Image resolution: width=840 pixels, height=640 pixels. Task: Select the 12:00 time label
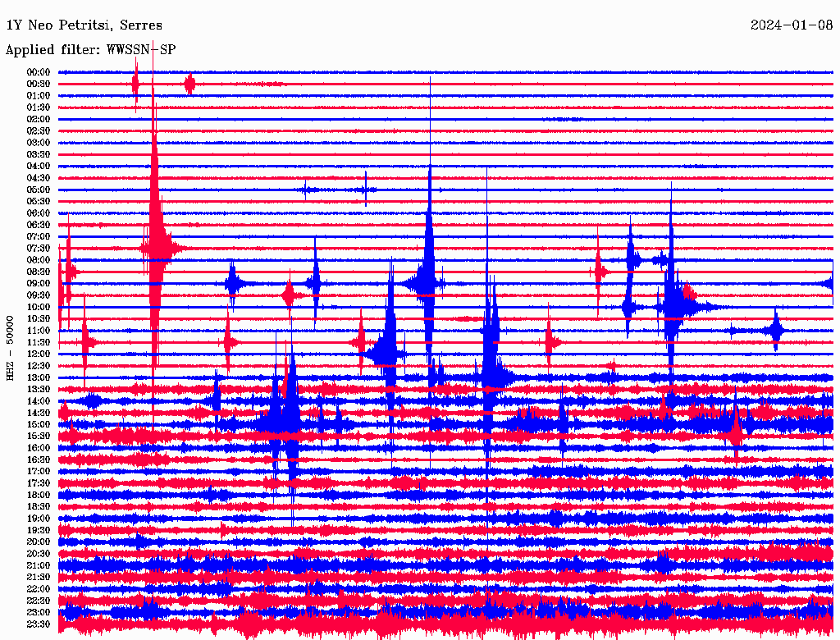coord(39,354)
